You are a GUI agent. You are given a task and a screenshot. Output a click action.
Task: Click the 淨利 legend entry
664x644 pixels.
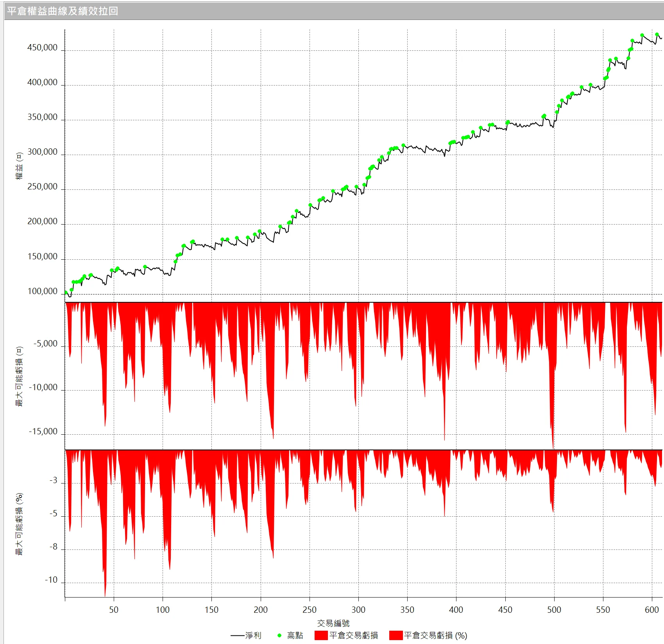[246, 635]
